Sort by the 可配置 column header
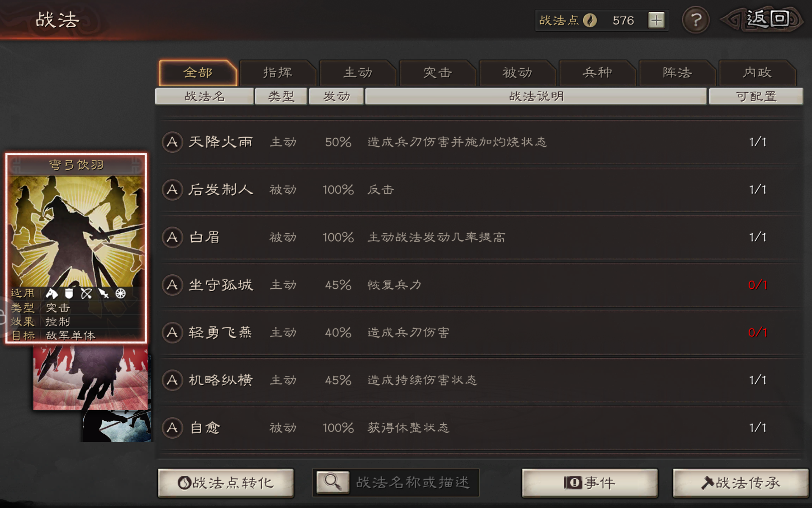The width and height of the screenshot is (812, 508). (756, 96)
